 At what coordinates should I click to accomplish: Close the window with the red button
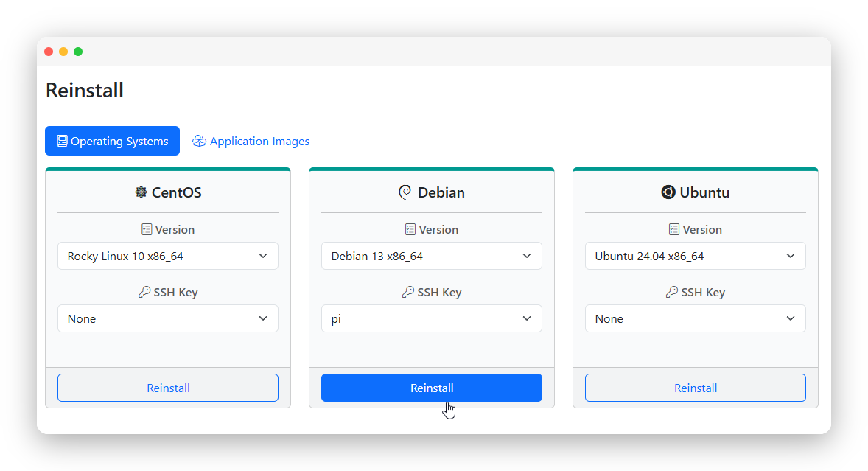click(49, 52)
